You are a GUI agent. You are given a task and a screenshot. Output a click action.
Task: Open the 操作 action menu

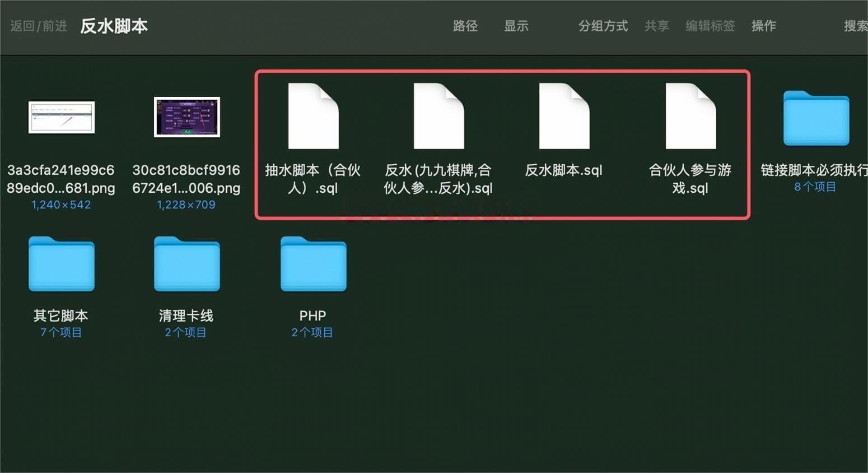[x=763, y=26]
